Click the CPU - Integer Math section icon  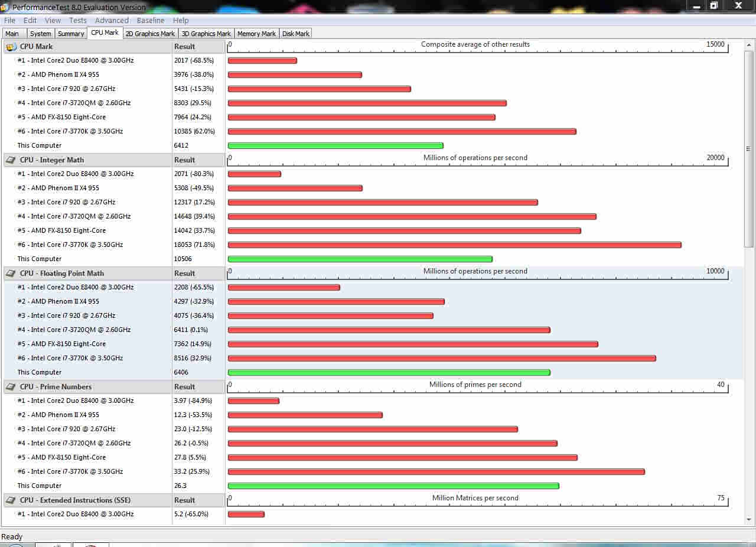pyautogui.click(x=11, y=160)
